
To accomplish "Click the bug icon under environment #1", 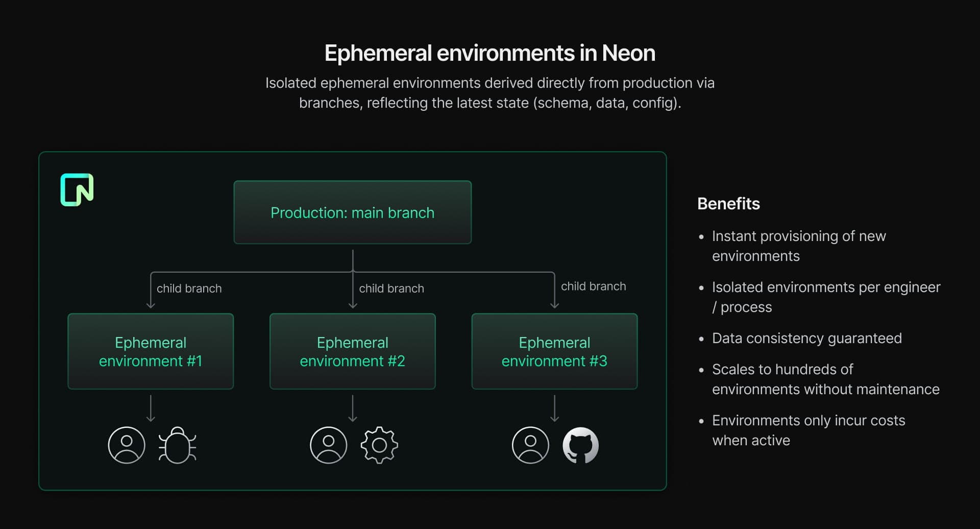I will point(177,445).
